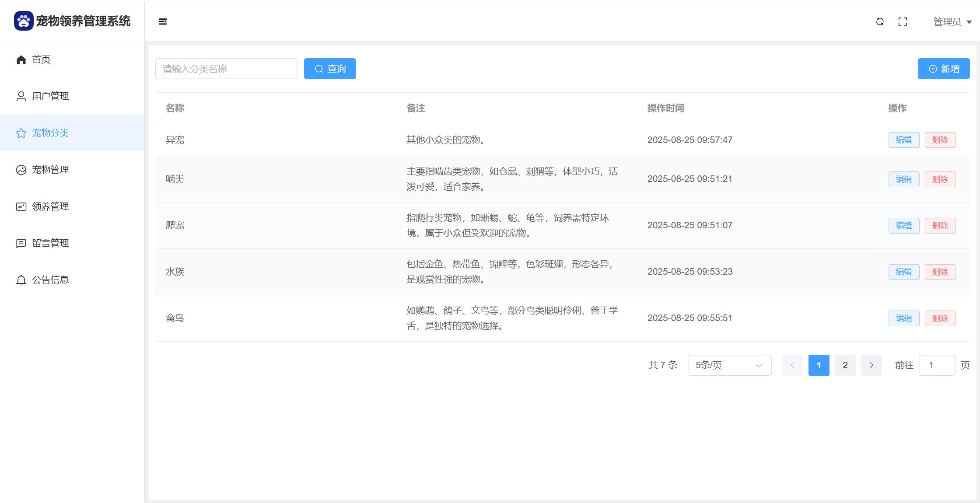Click the bell icon beside 公告信息
Screen dimensions: 980x503
pos(21,280)
